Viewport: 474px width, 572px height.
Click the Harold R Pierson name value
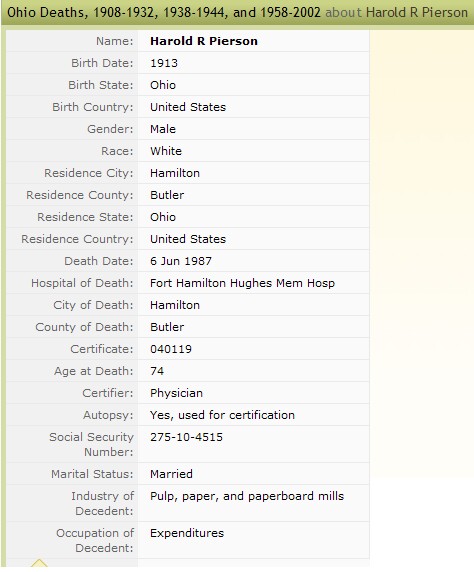(x=204, y=41)
